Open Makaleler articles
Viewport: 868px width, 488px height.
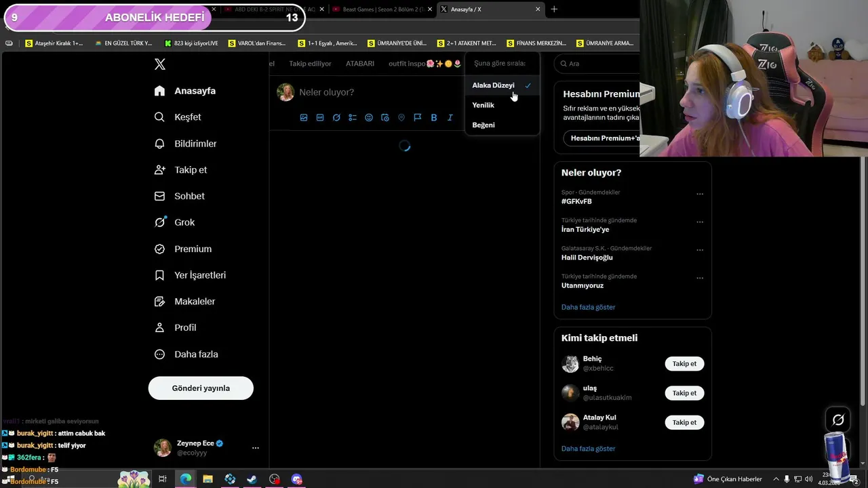185,302
